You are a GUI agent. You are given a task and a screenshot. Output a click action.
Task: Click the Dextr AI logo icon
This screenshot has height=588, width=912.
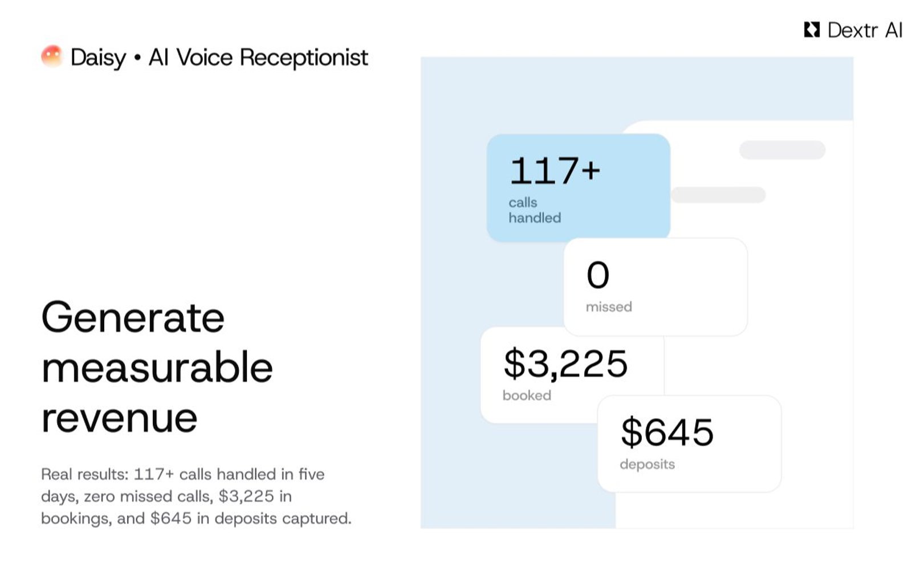click(812, 30)
